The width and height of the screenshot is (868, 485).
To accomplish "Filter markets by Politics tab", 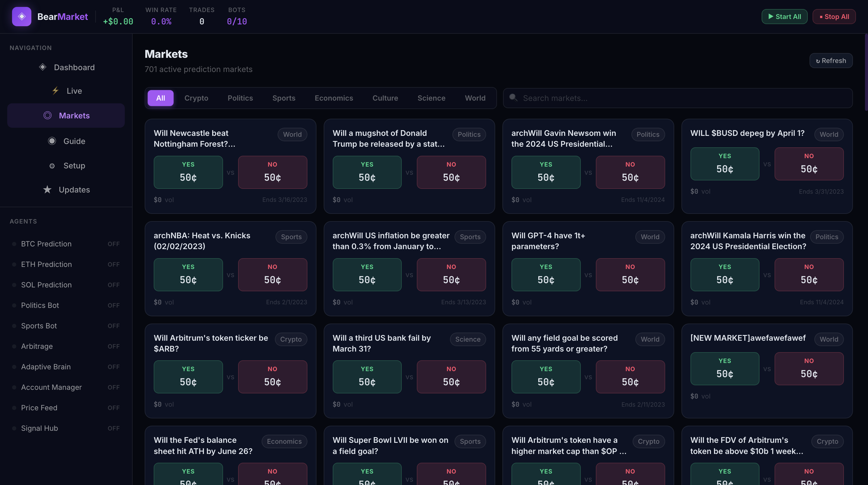I will (240, 98).
